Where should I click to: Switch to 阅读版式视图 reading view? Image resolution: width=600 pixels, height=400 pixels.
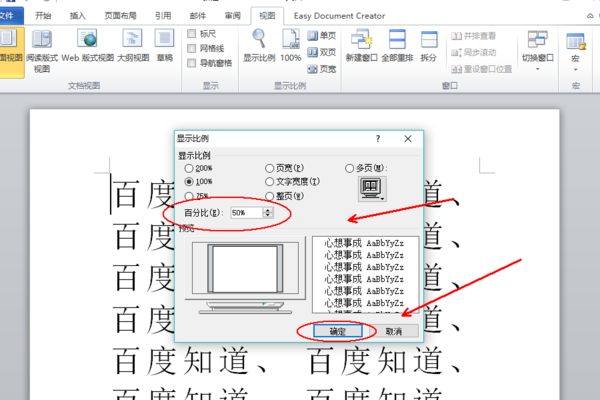point(42,52)
